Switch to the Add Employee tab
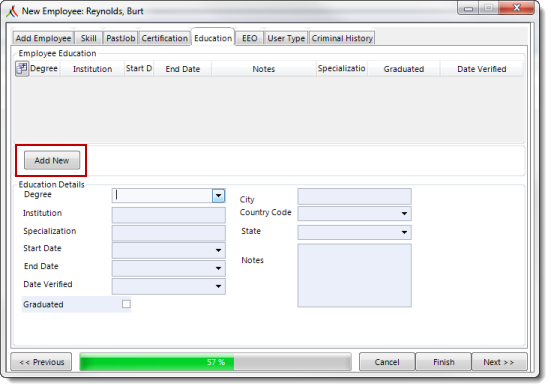The height and width of the screenshot is (389, 551). 43,38
